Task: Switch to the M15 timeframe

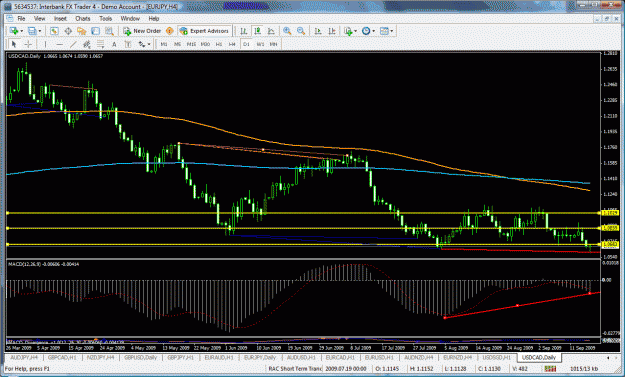Action: click(191, 44)
